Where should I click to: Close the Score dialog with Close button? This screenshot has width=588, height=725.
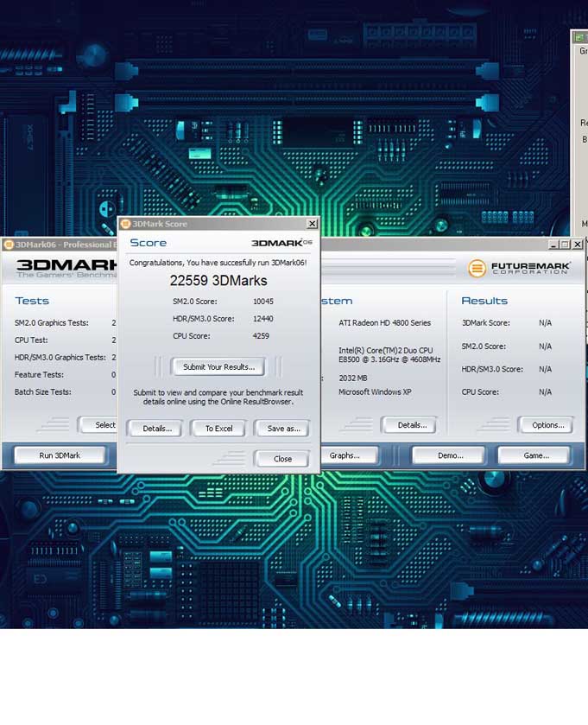(x=282, y=459)
